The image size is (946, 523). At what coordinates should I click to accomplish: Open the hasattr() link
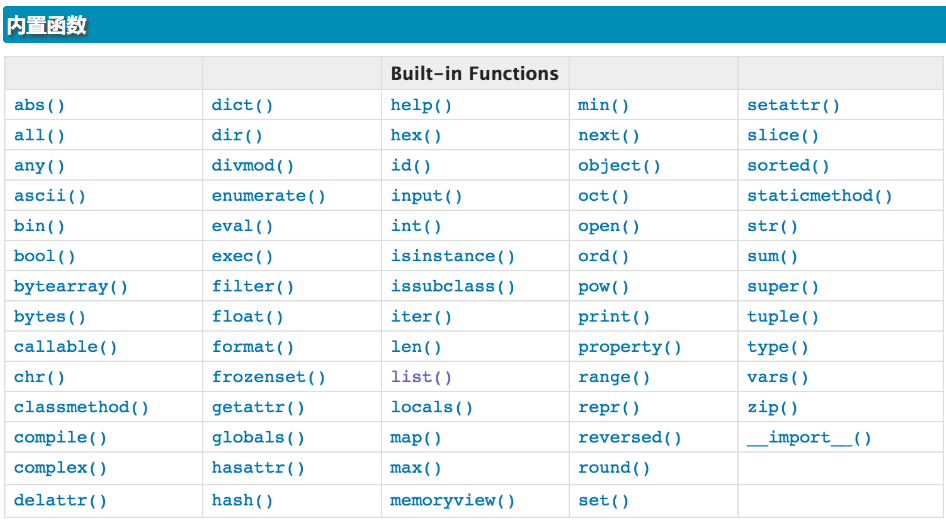tap(258, 468)
